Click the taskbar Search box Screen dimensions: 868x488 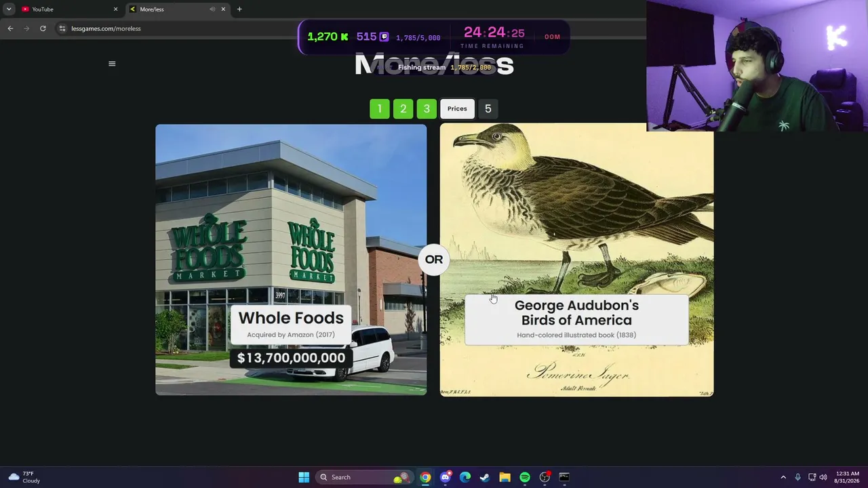tap(365, 477)
